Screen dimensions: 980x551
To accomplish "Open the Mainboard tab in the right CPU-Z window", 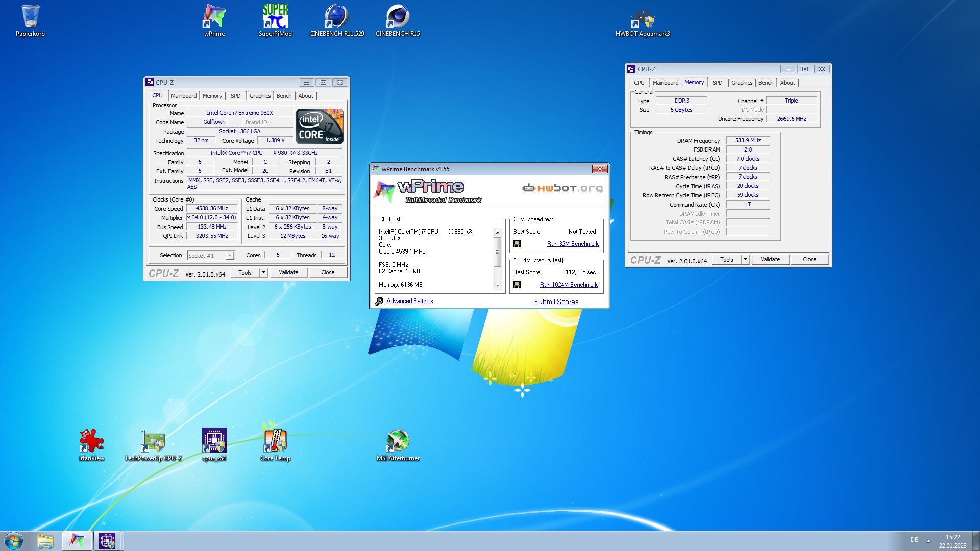I will pos(666,83).
